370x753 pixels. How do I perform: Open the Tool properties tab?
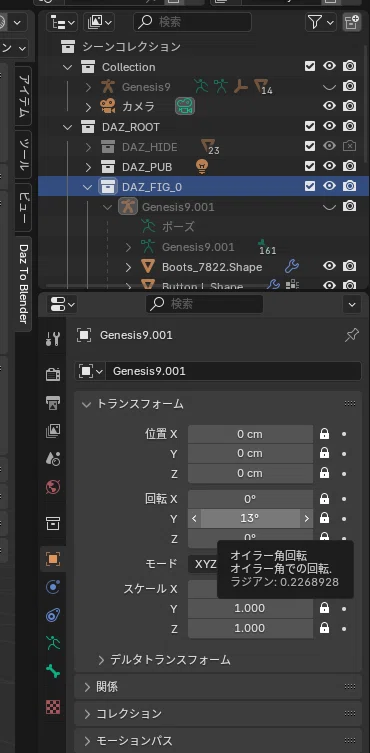(x=53, y=339)
